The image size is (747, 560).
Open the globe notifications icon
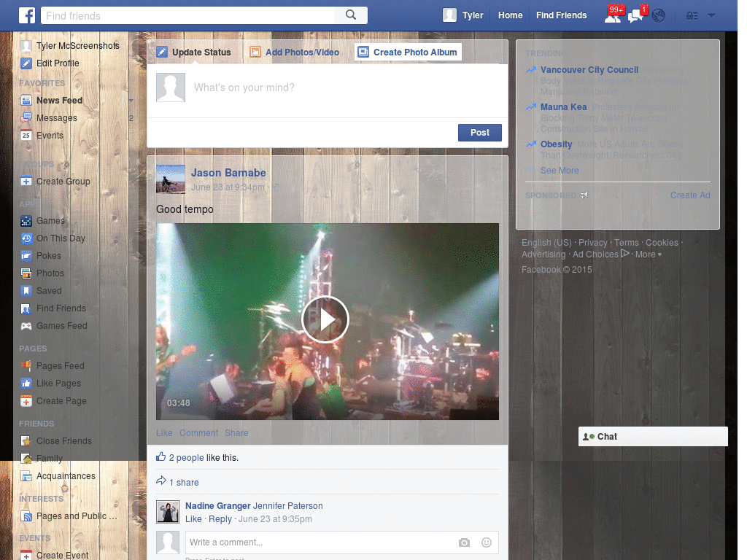659,16
